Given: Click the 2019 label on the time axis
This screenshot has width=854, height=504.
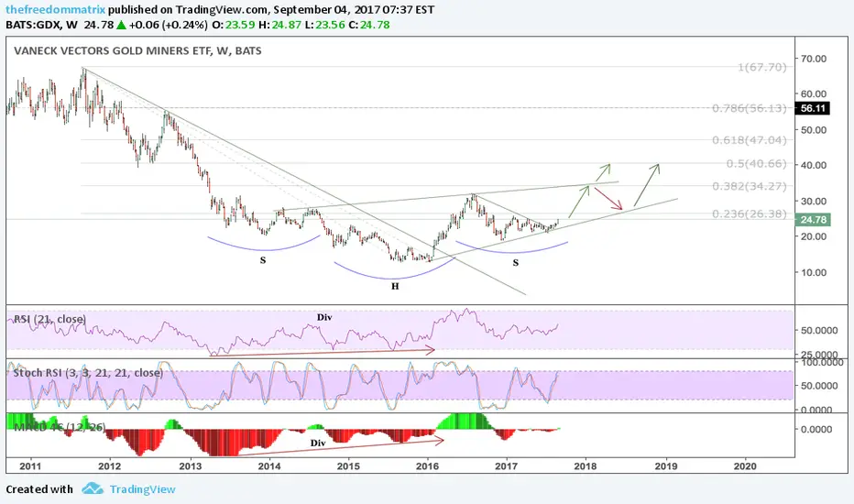Looking at the screenshot, I should (666, 466).
